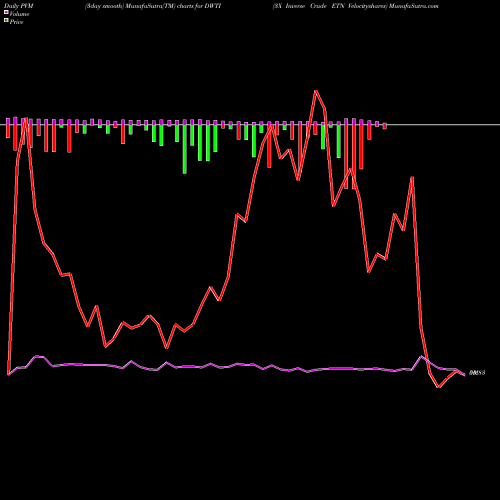Click the Daily PVM title text

19,6
